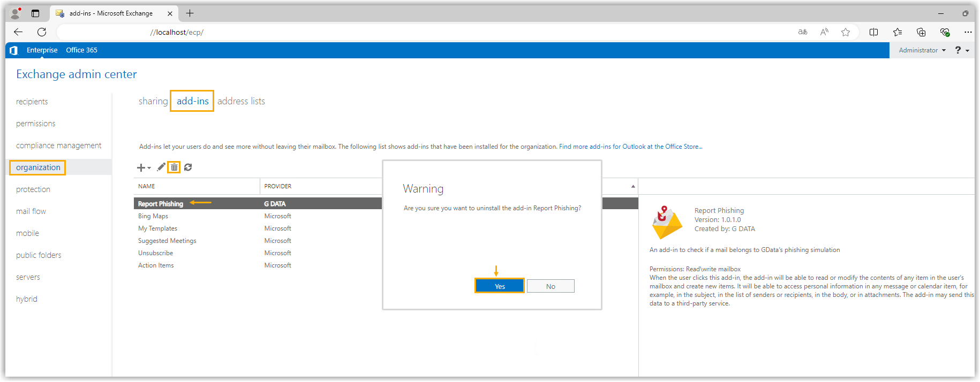
Task: Open permissions in the left navigation
Action: [x=36, y=124]
